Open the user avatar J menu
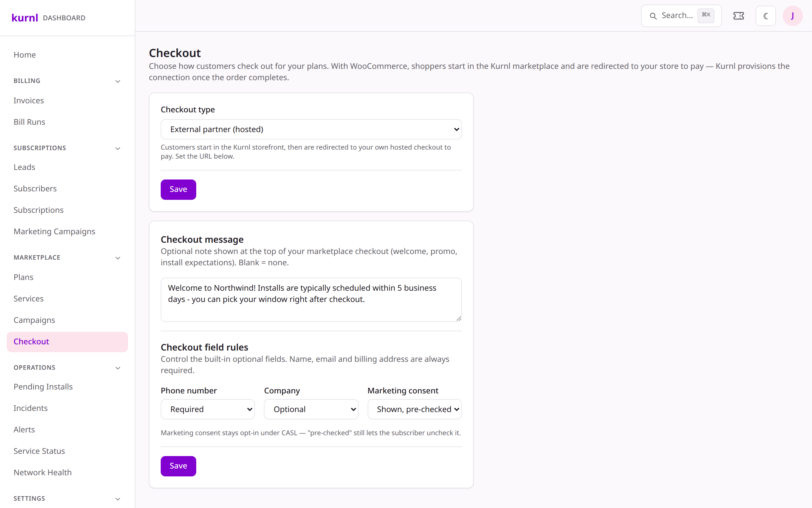Image resolution: width=812 pixels, height=508 pixels. click(793, 16)
